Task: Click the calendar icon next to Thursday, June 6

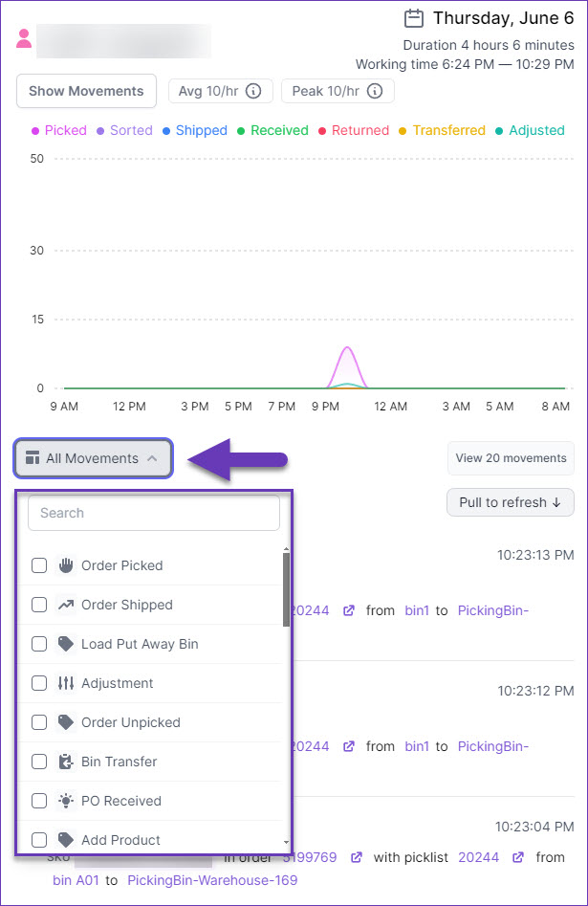Action: pos(414,18)
